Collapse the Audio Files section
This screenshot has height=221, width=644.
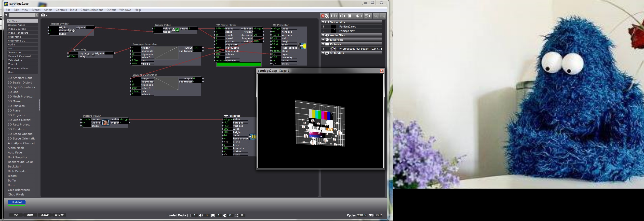323,36
